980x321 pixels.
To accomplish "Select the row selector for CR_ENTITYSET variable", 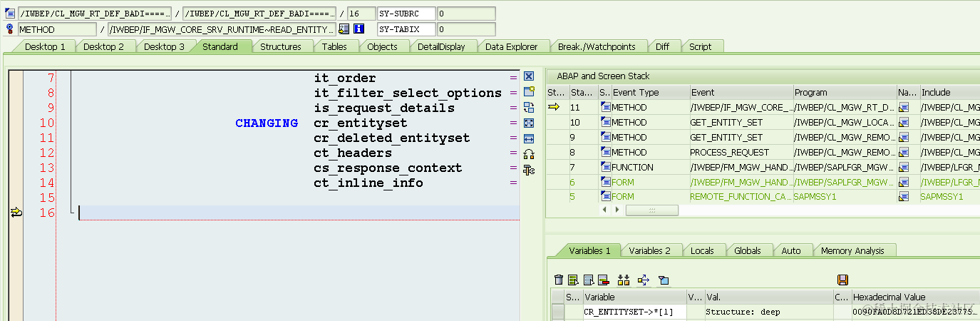I will [x=557, y=312].
